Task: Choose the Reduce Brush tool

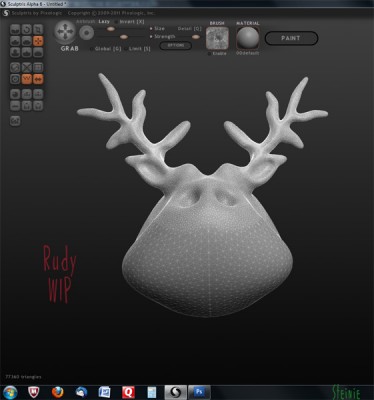Action: (x=15, y=67)
